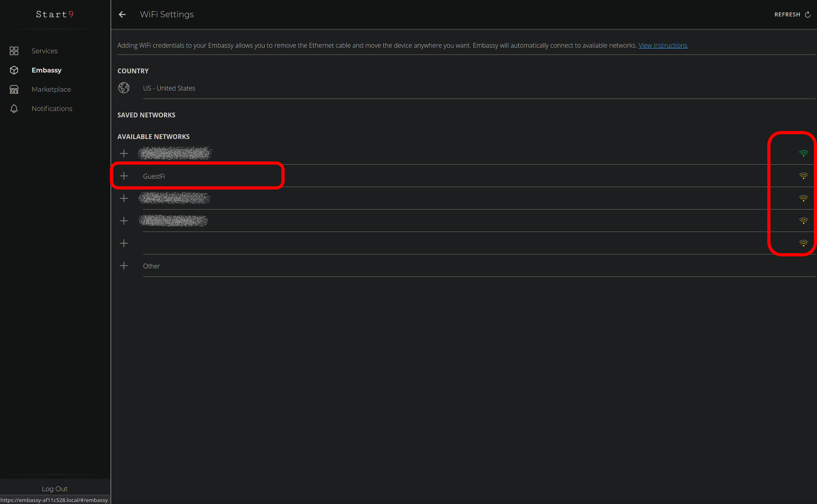The width and height of the screenshot is (817, 504).
Task: Click the Services grid icon
Action: [14, 51]
